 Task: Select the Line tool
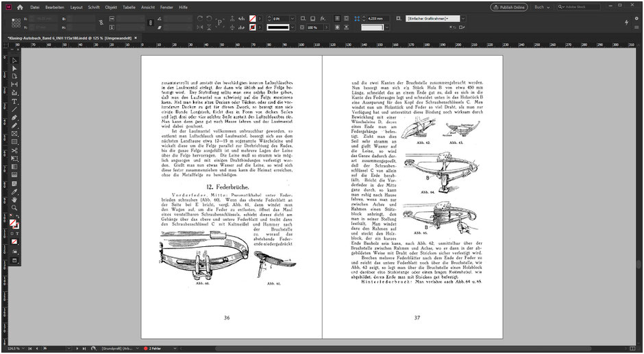pos(14,109)
